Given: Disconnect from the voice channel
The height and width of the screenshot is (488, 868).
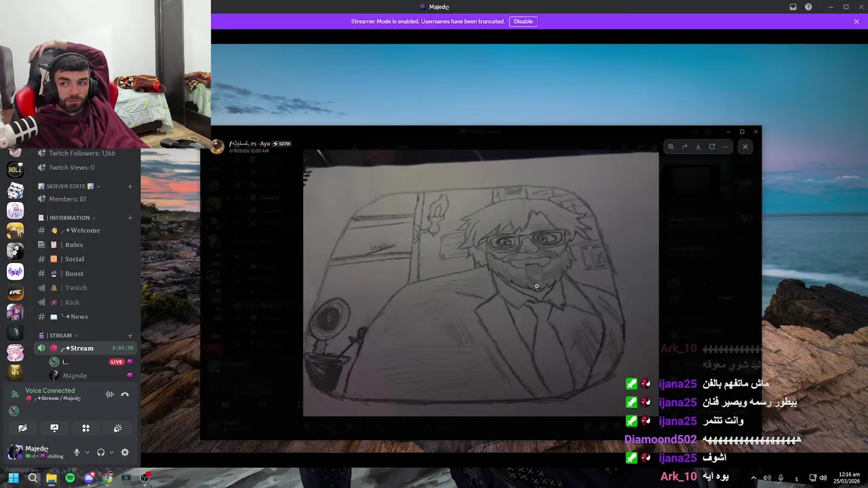Looking at the screenshot, I should coord(125,394).
